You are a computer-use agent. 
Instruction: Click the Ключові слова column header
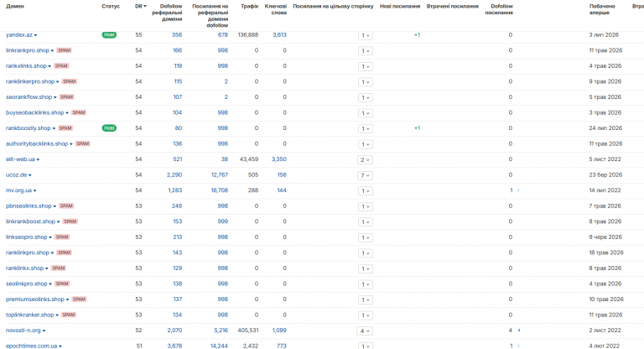(x=276, y=9)
